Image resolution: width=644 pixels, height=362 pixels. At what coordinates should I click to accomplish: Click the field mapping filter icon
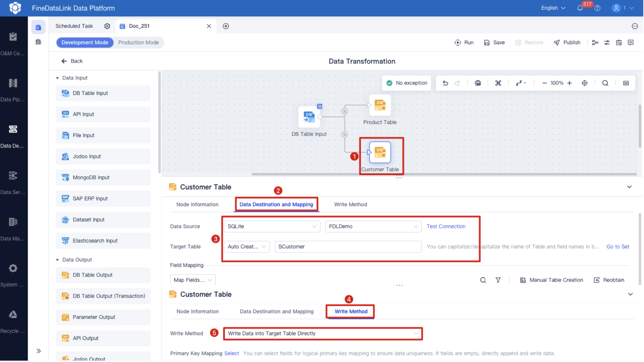coord(498,280)
